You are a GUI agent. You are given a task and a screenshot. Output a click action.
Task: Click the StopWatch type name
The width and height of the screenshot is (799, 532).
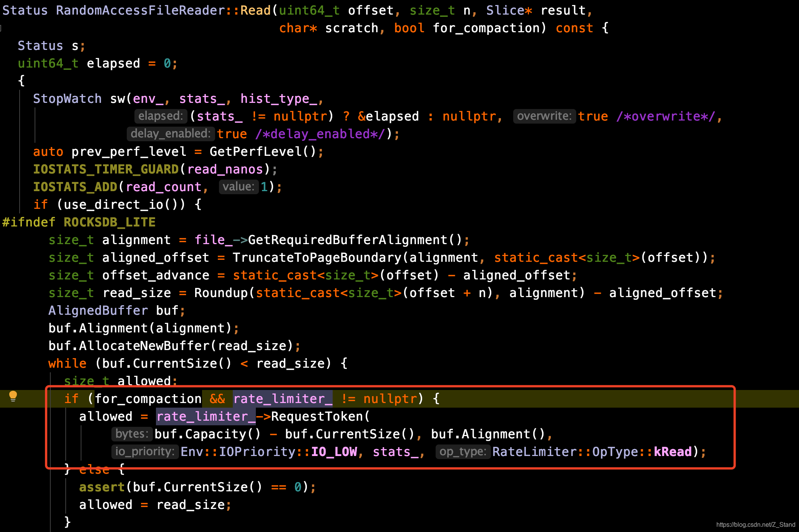[x=67, y=99]
